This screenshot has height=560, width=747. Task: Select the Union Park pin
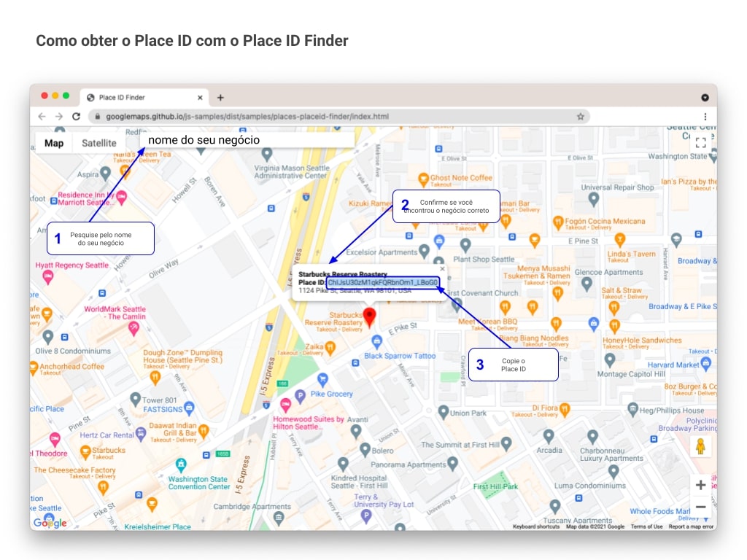(444, 411)
